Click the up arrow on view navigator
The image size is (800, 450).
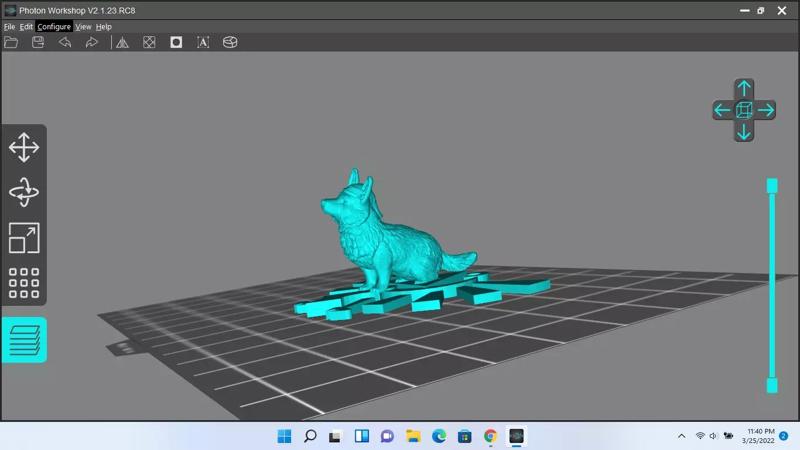744,89
